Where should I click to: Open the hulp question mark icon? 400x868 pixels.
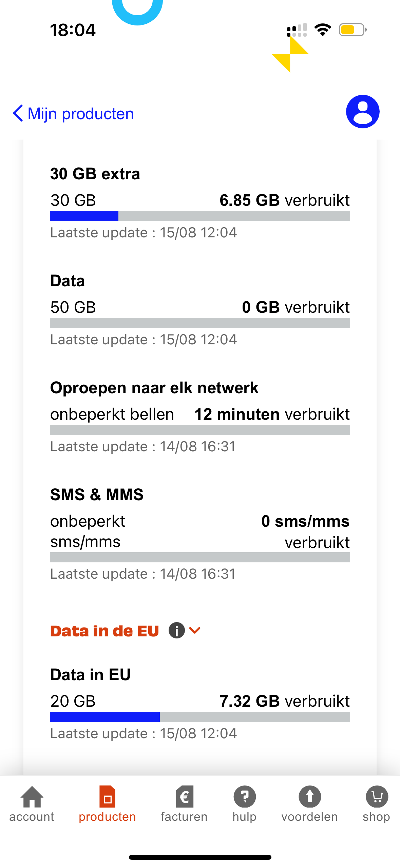coord(244,796)
